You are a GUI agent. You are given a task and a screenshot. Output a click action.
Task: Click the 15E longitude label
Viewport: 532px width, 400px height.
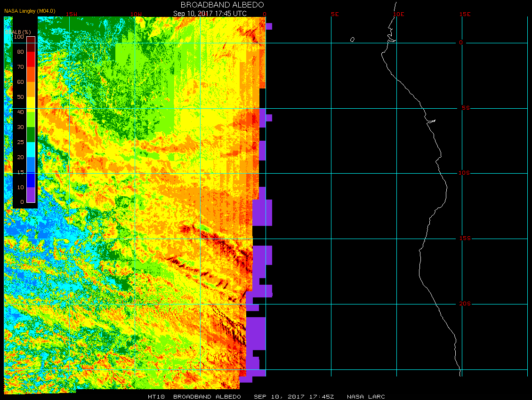coord(465,14)
